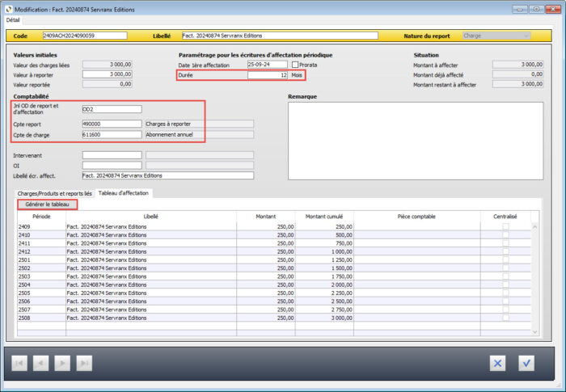Cancel changes with the X button
Image resolution: width=566 pixels, height=392 pixels.
tap(498, 363)
